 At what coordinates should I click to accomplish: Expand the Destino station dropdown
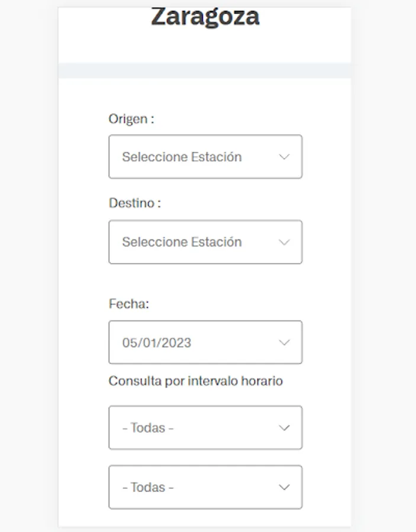(205, 242)
